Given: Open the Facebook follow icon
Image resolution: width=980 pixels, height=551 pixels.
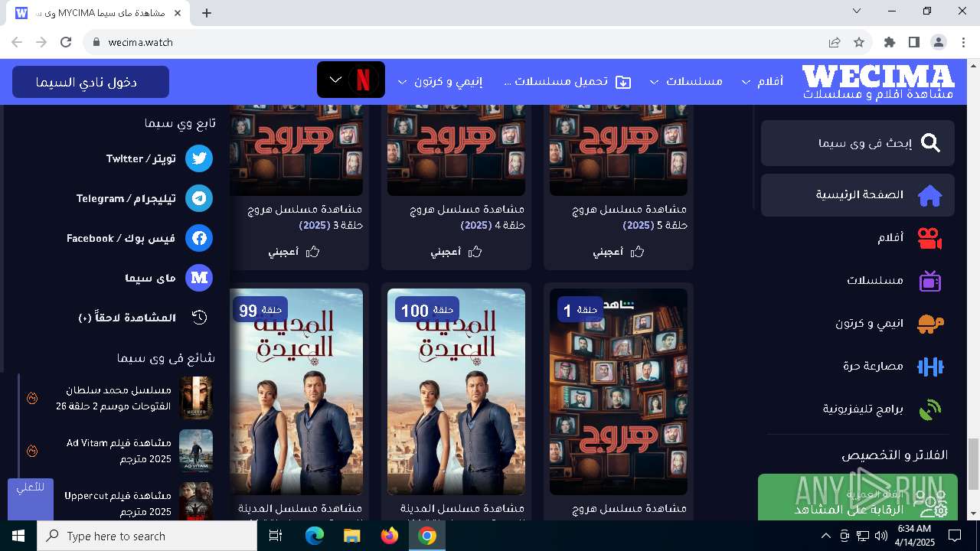Looking at the screenshot, I should tap(200, 238).
